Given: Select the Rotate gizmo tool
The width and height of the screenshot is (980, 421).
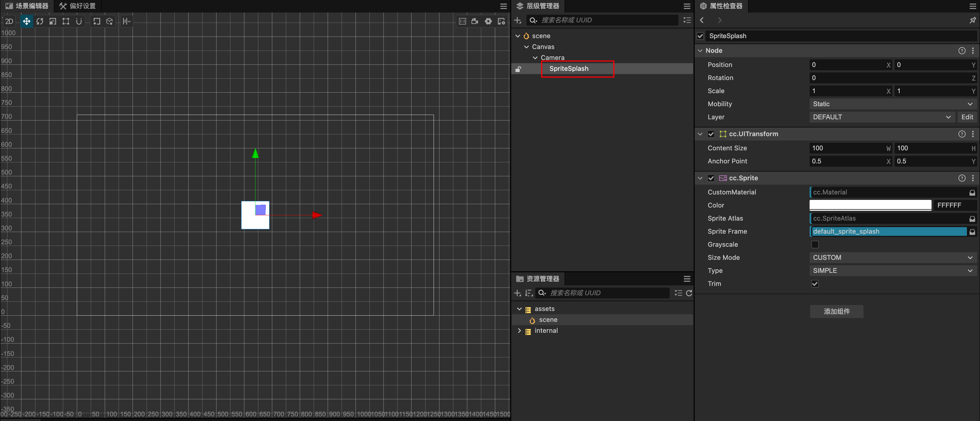Looking at the screenshot, I should click(39, 21).
